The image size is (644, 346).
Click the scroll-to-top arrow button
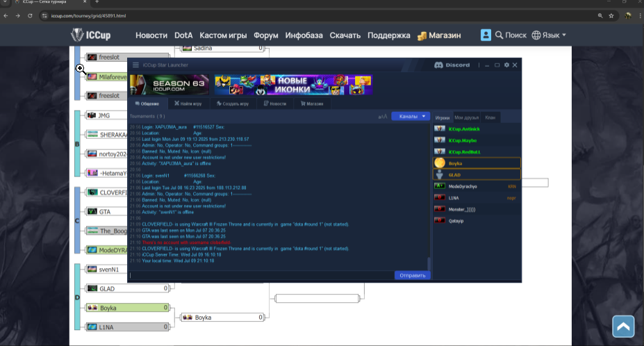click(x=623, y=327)
